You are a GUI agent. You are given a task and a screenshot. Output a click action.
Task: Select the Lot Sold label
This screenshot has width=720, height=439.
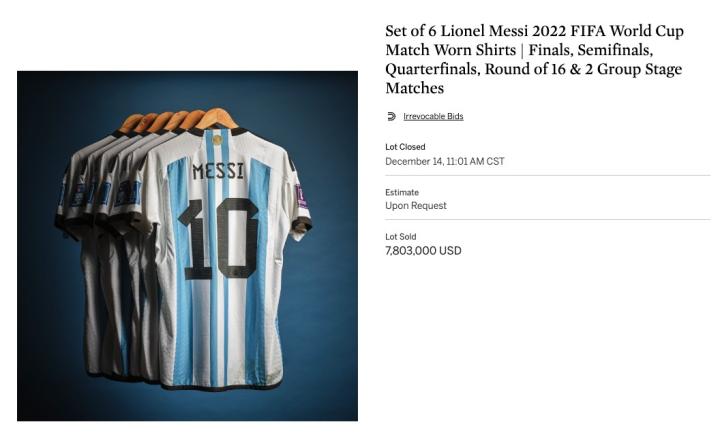coord(400,236)
